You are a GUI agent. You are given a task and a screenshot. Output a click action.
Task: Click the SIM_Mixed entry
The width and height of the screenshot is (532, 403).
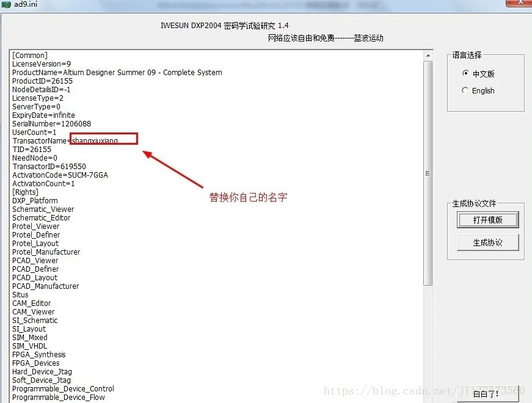click(x=30, y=338)
